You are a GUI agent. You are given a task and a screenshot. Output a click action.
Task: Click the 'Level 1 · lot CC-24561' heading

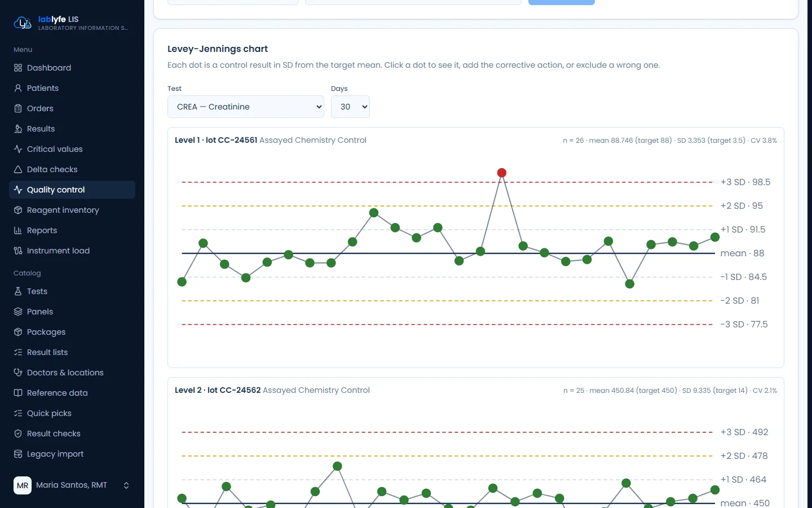pos(216,140)
